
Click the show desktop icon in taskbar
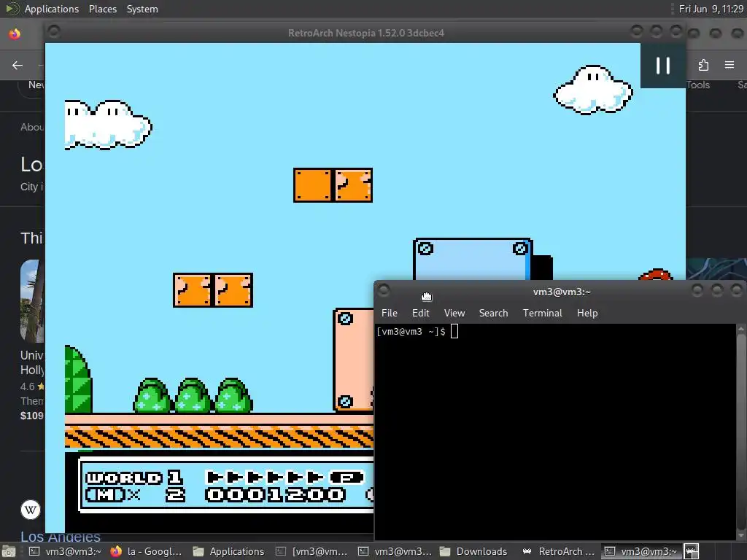pyautogui.click(x=7, y=551)
